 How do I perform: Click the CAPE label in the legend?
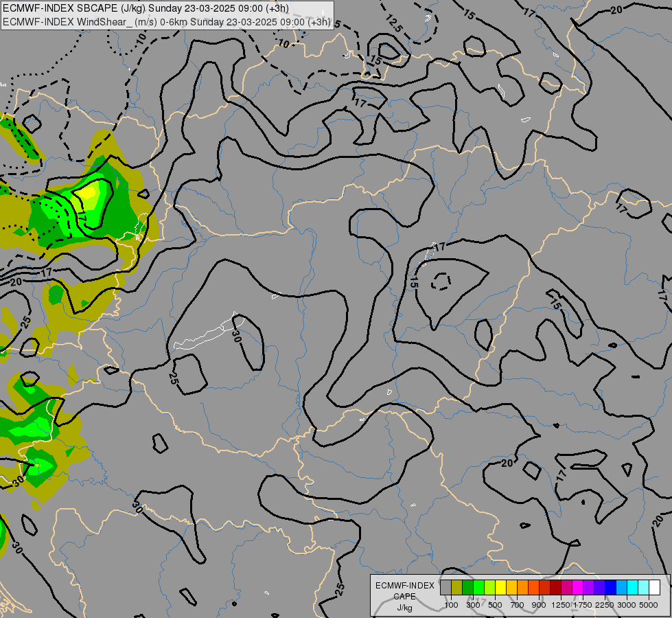coord(404,597)
